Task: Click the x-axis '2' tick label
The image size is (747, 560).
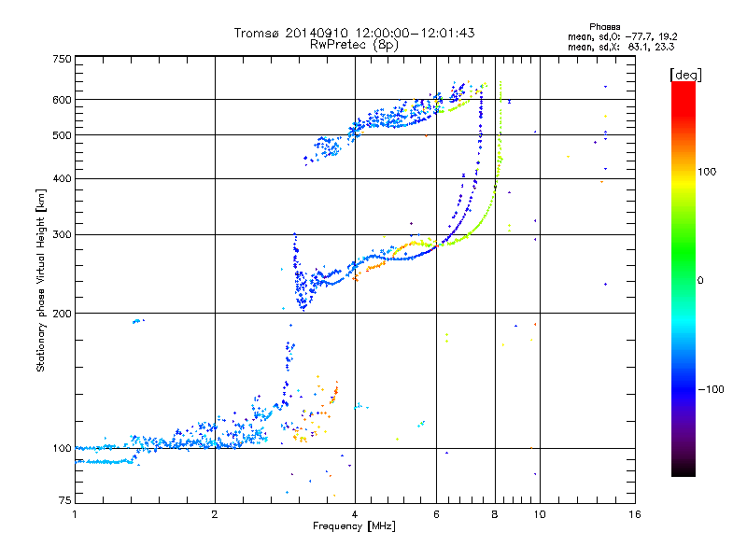Action: (215, 514)
